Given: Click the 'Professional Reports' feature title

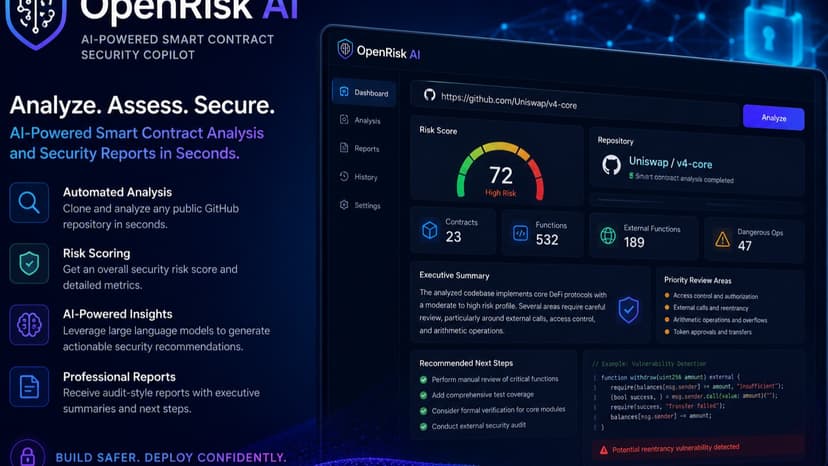Looking at the screenshot, I should (119, 377).
